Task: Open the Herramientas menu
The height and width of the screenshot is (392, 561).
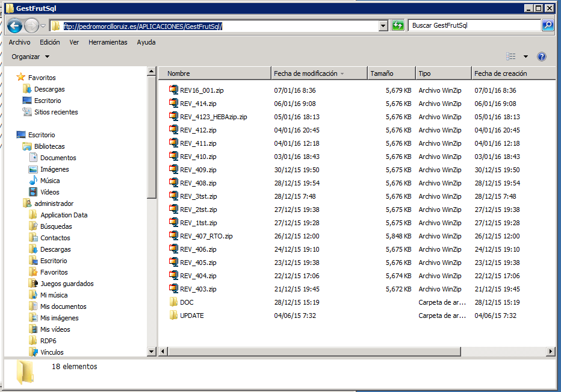Action: coord(108,42)
